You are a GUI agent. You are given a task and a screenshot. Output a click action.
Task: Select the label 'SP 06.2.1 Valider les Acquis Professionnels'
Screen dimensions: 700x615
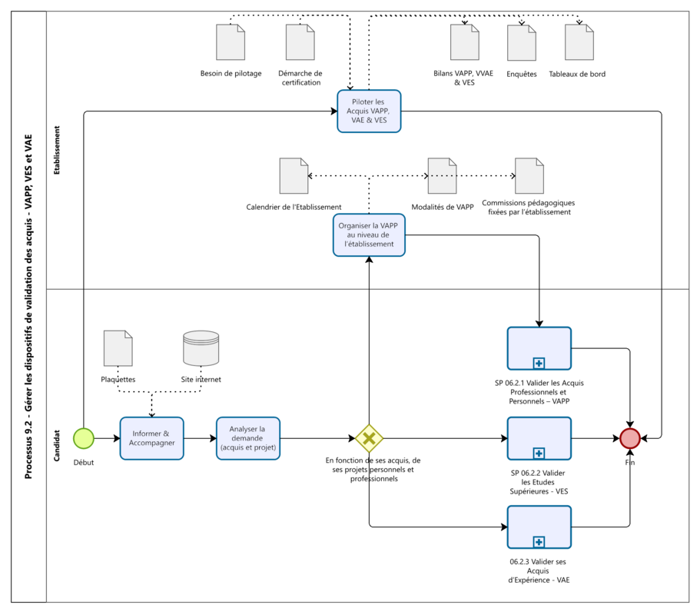tap(539, 392)
